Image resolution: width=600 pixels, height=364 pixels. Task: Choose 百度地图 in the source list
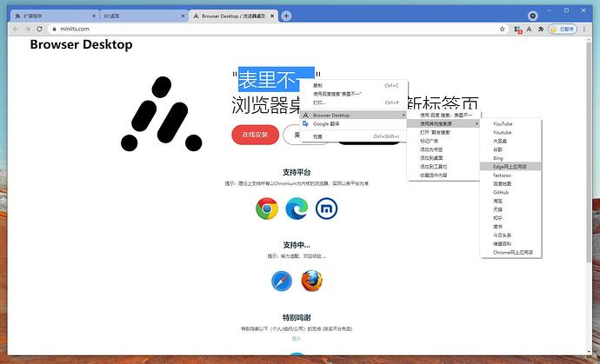510,184
